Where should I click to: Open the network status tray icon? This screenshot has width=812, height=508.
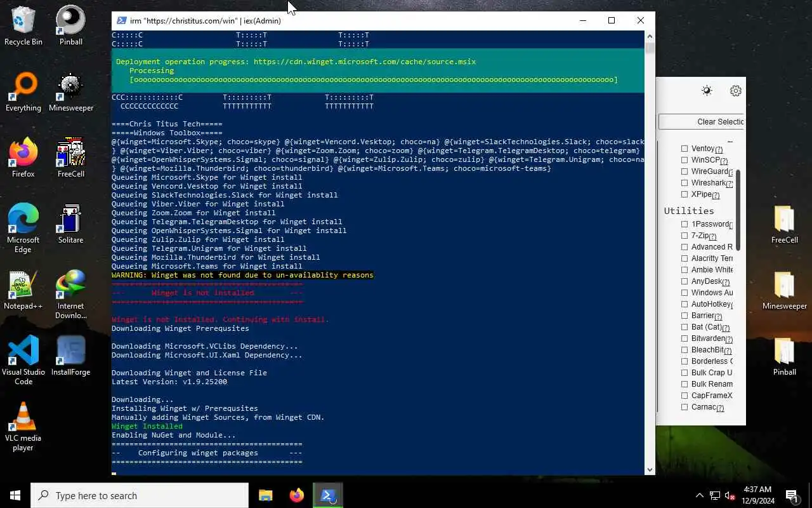coord(715,495)
